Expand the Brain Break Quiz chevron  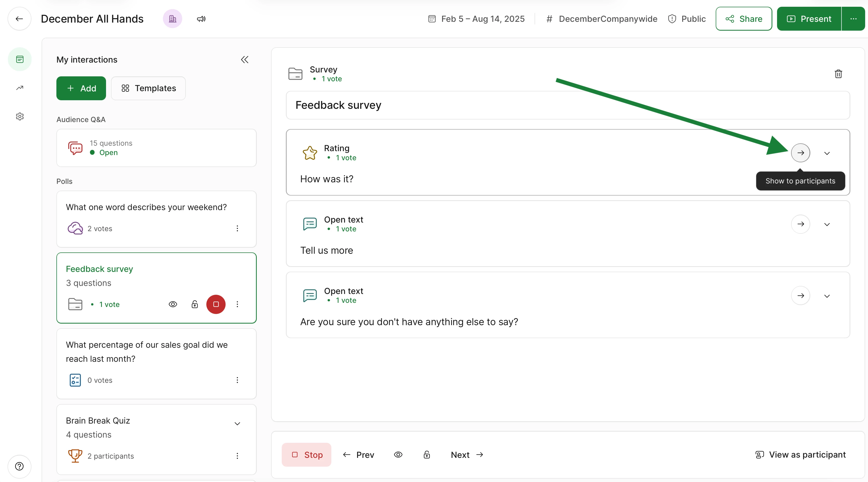pyautogui.click(x=237, y=424)
